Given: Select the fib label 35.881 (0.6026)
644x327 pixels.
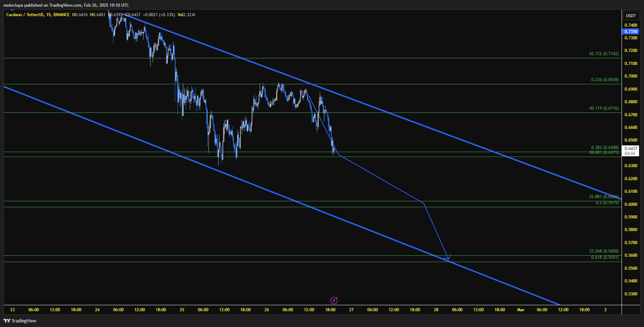Looking at the screenshot, I should (x=604, y=197).
